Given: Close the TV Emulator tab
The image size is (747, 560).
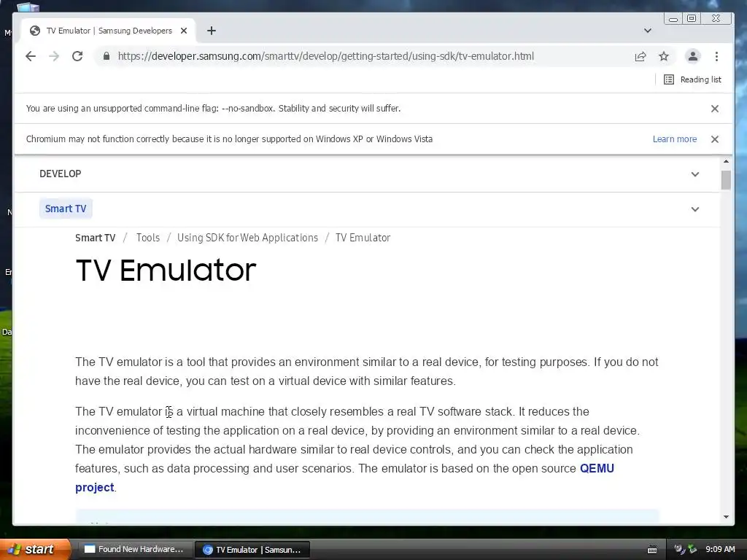Looking at the screenshot, I should 184,31.
